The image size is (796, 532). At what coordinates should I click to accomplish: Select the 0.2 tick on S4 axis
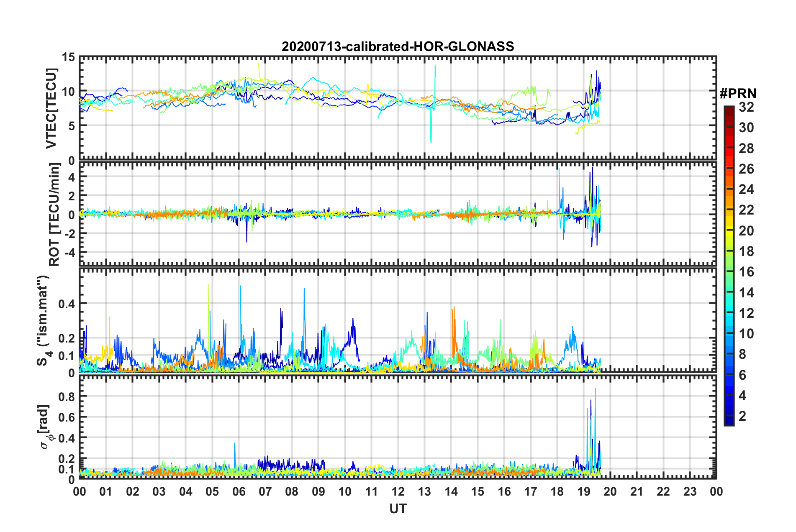[x=67, y=338]
